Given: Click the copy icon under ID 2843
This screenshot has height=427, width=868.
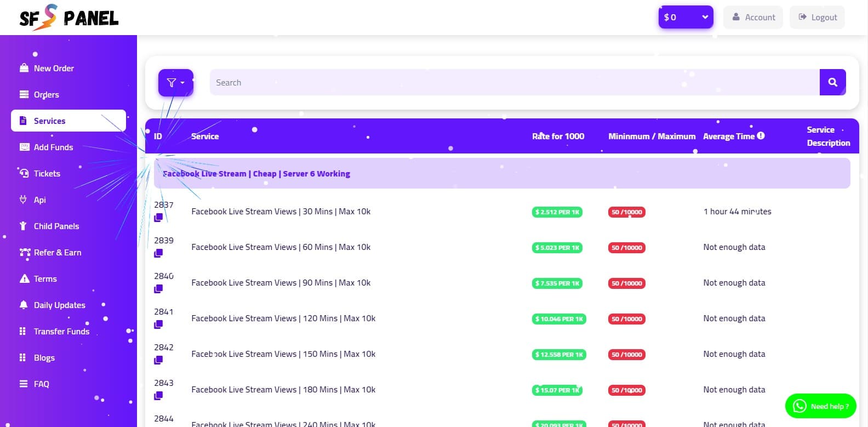Looking at the screenshot, I should tap(158, 396).
